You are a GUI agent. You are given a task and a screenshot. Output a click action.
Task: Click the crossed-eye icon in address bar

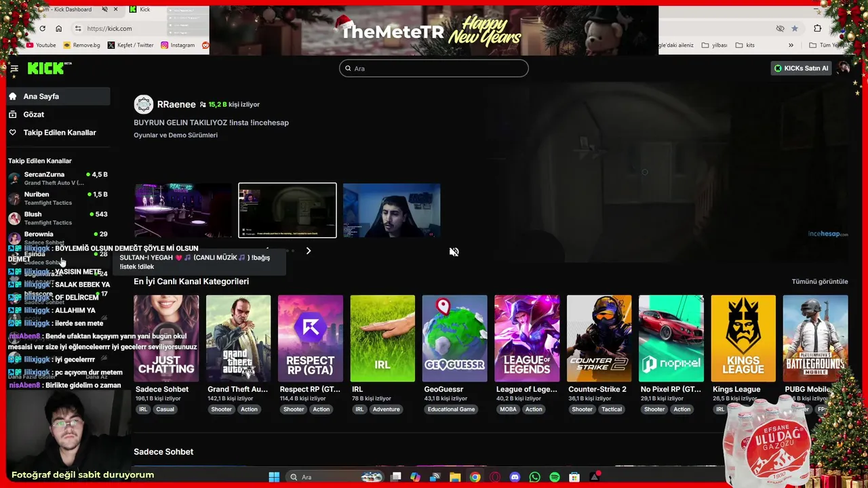780,28
